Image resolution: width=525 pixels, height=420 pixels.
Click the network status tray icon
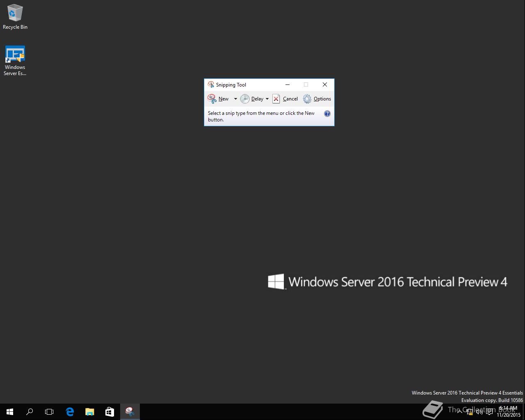(x=470, y=412)
